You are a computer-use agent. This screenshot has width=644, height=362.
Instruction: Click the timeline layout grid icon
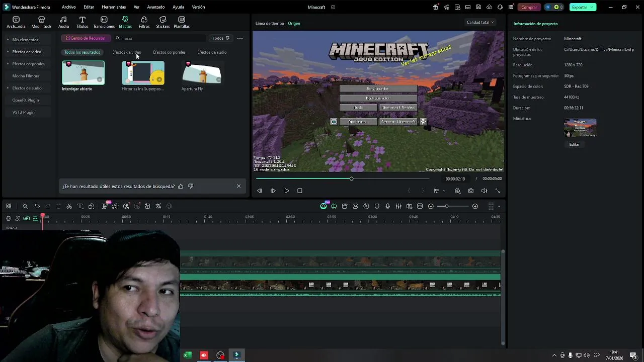[x=9, y=206]
